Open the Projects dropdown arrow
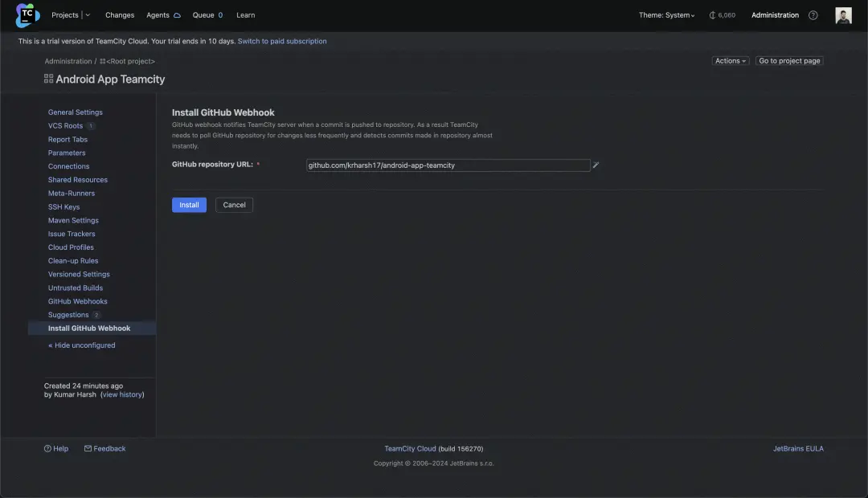Screen dimensions: 868x498 click(x=88, y=15)
